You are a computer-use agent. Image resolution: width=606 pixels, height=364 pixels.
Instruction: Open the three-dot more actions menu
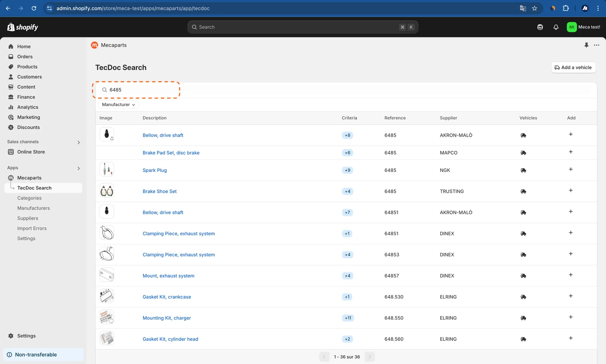pyautogui.click(x=597, y=45)
